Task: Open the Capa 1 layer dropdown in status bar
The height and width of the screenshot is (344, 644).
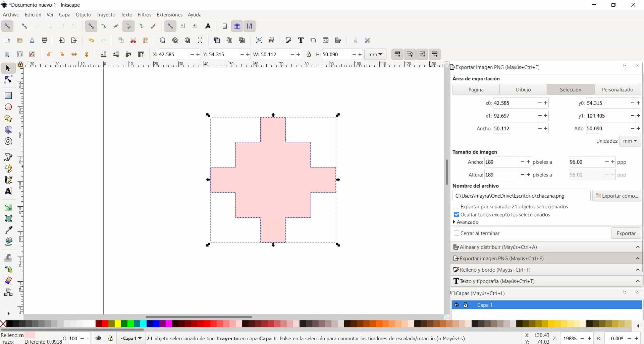Action: tap(131, 338)
